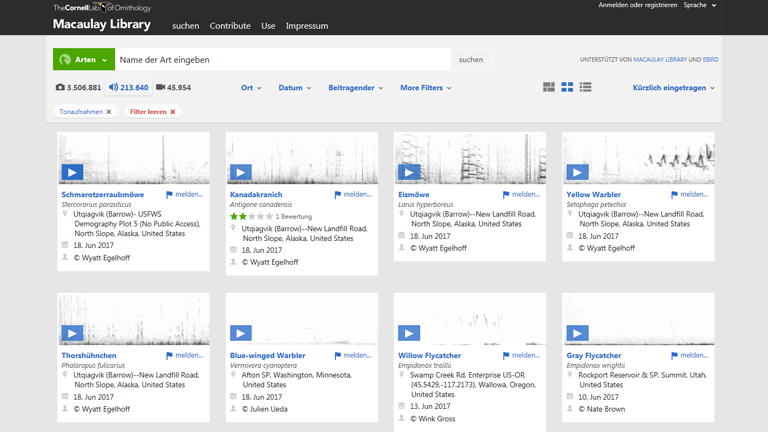Report the Willow Flycatcher entry

point(521,356)
